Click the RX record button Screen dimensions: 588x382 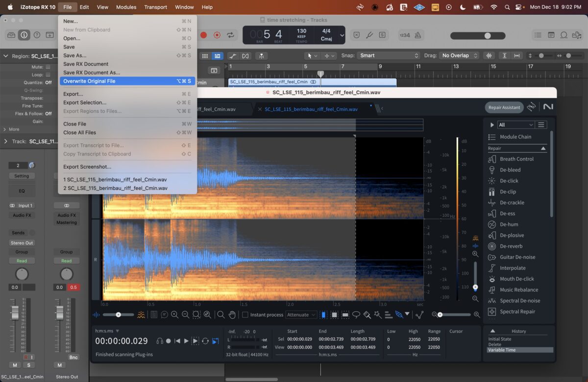click(169, 341)
